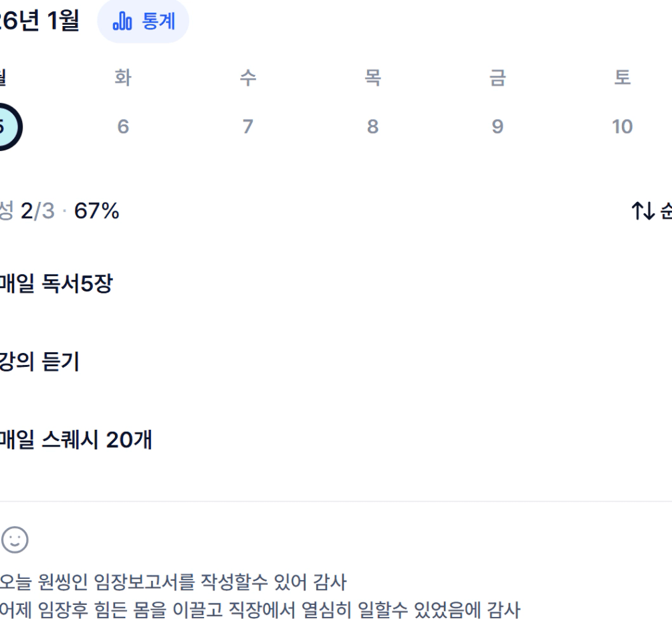Viewport: 672px width, 643px height.
Task: Click the note line starting with 어제 임장후
Action: (x=259, y=610)
